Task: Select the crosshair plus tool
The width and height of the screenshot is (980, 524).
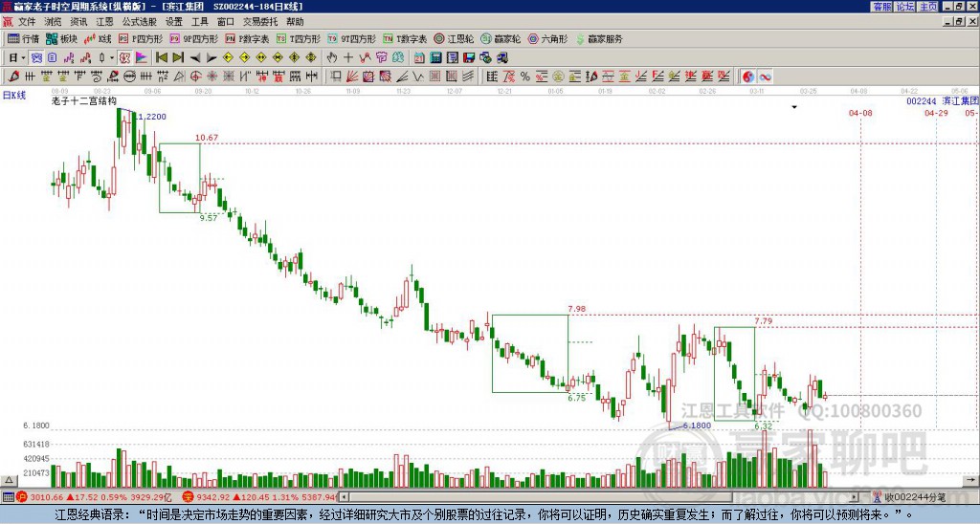Action: pos(348,58)
